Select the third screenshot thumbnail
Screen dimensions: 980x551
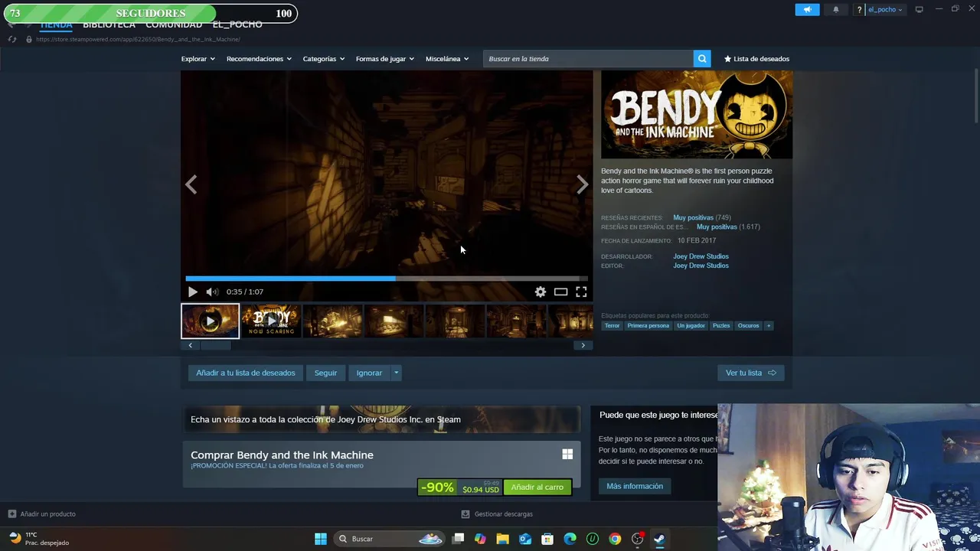pyautogui.click(x=332, y=321)
